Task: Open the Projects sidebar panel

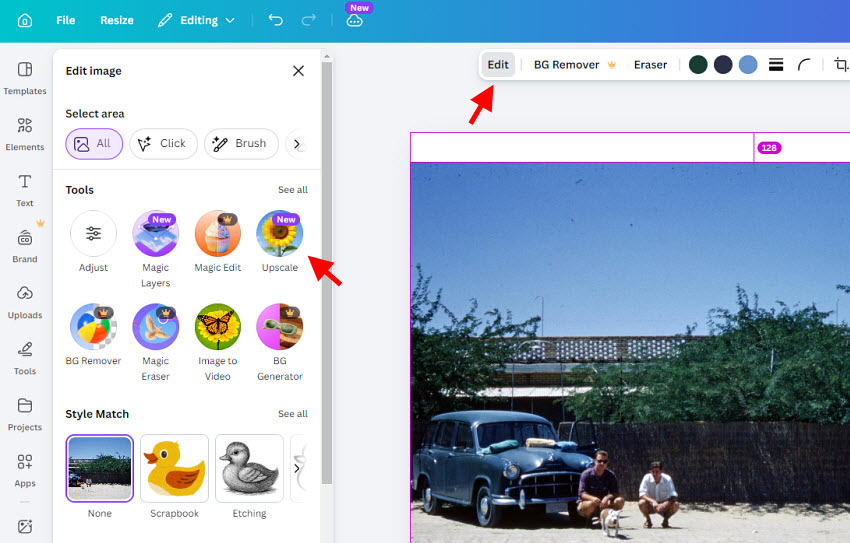Action: pos(25,415)
